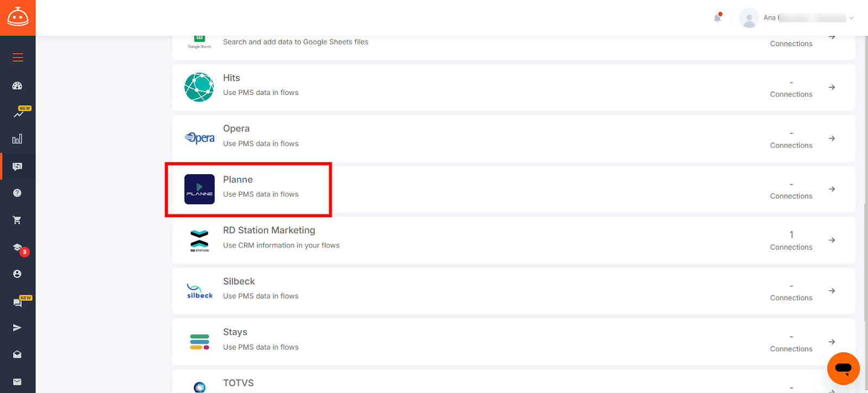Screen dimensions: 868x393
Task: Click the Connections label in Planne row
Action: point(792,196)
